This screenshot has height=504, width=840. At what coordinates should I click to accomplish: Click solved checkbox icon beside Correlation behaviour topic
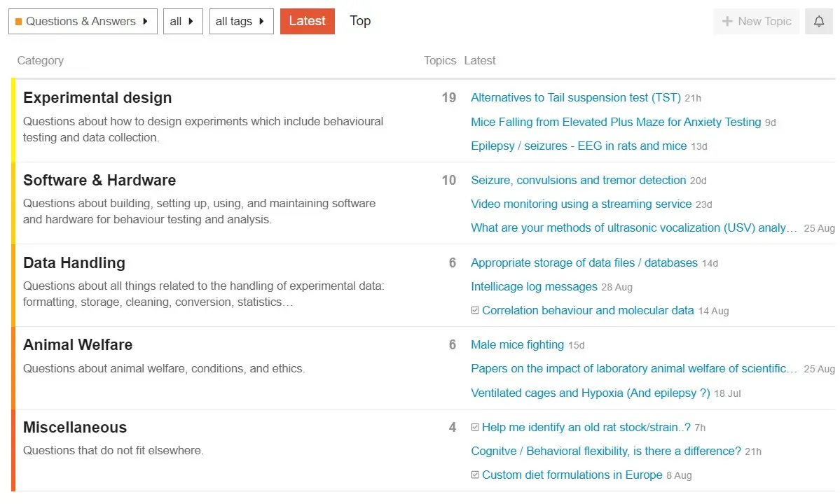click(x=475, y=311)
